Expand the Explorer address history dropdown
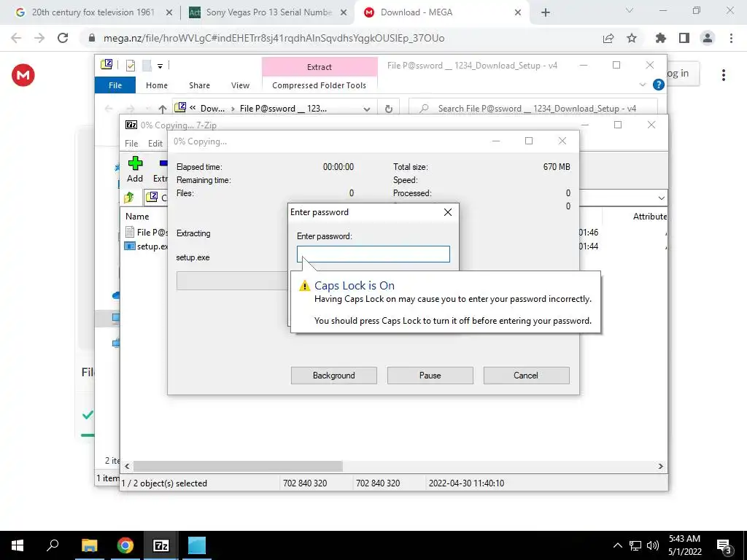The image size is (747, 560). 367,109
